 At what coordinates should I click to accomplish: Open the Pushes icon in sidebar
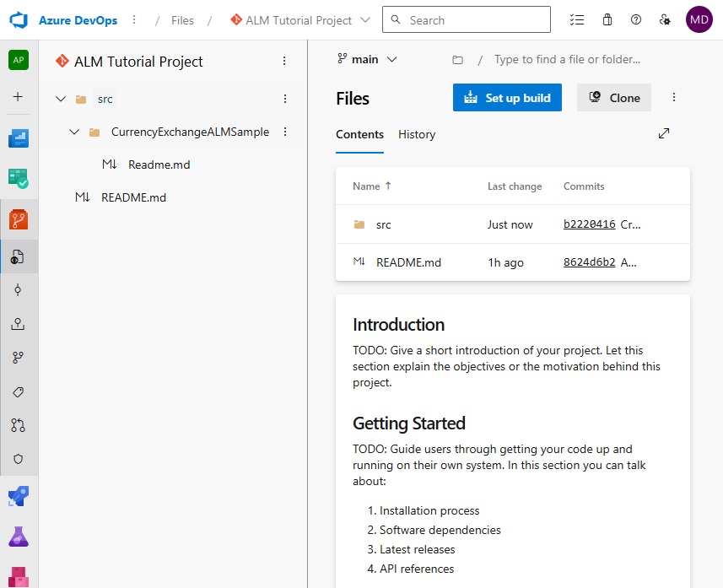18,324
